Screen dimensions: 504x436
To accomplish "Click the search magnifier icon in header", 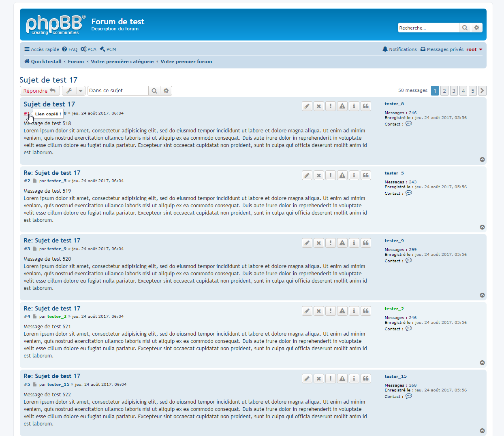I will point(465,28).
